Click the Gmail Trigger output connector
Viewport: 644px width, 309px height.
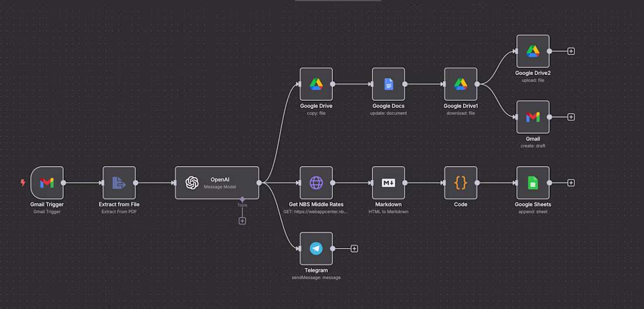[64, 183]
